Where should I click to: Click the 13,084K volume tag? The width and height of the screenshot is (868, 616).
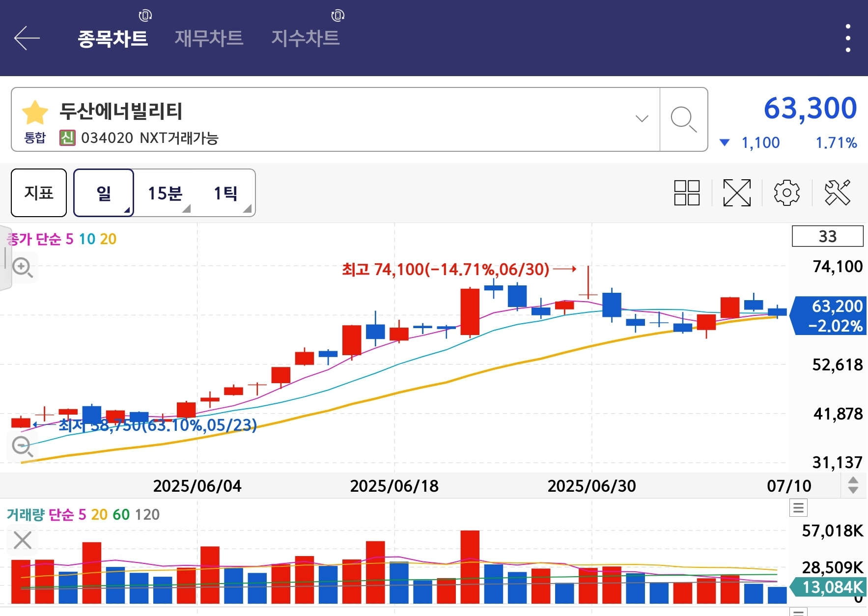tap(828, 587)
